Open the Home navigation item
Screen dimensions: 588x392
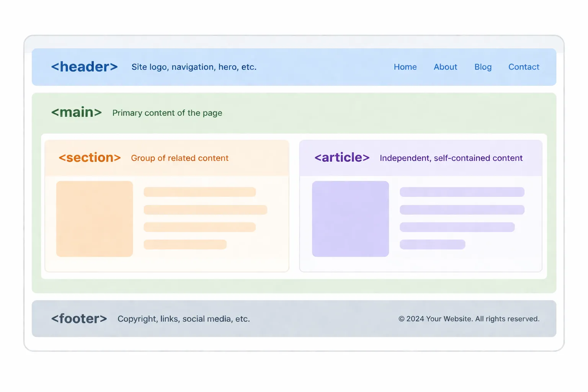405,67
